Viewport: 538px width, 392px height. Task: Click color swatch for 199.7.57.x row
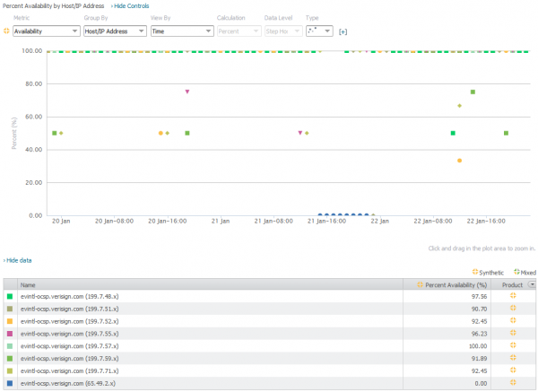pos(10,346)
